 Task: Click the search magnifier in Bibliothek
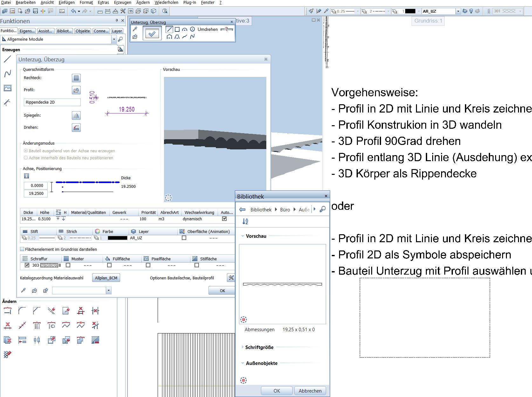pos(323,209)
